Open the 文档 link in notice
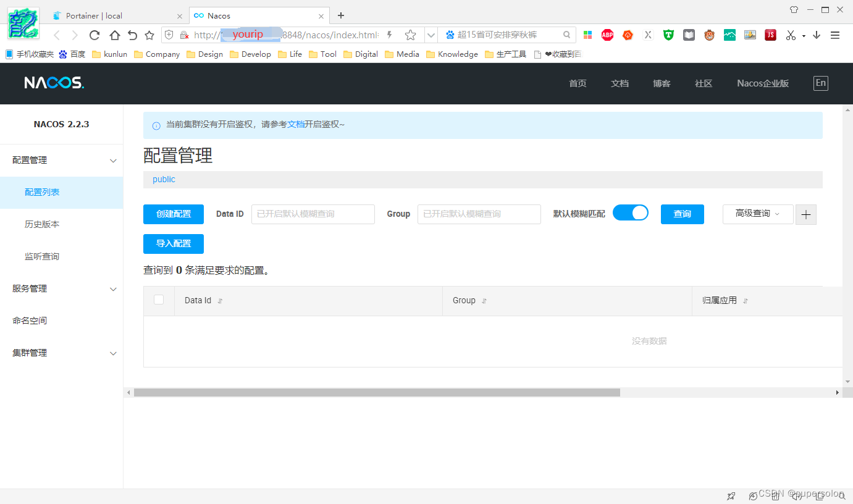This screenshot has width=853, height=504. [296, 124]
